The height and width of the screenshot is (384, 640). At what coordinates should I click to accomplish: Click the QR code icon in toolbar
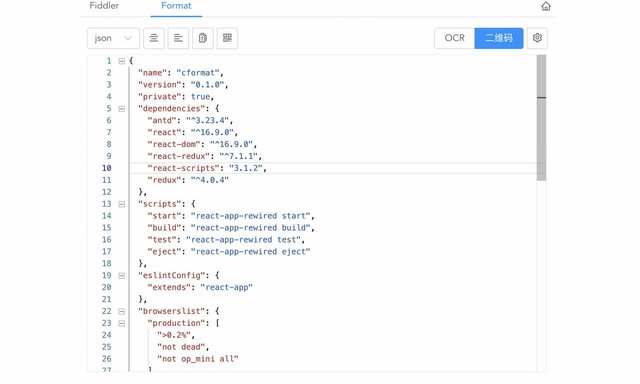pyautogui.click(x=227, y=38)
